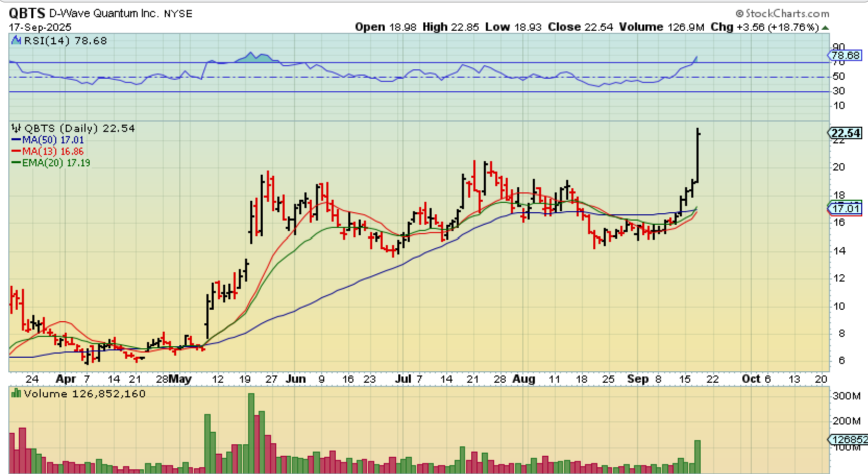Select the bold QBTS ticker in the chart title
This screenshot has width=868, height=474.
tap(27, 13)
